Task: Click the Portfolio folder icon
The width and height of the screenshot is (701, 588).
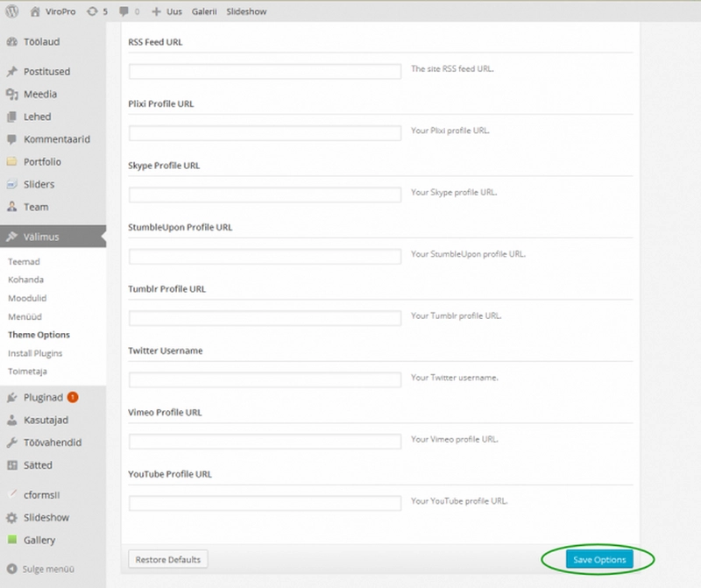Action: (11, 162)
